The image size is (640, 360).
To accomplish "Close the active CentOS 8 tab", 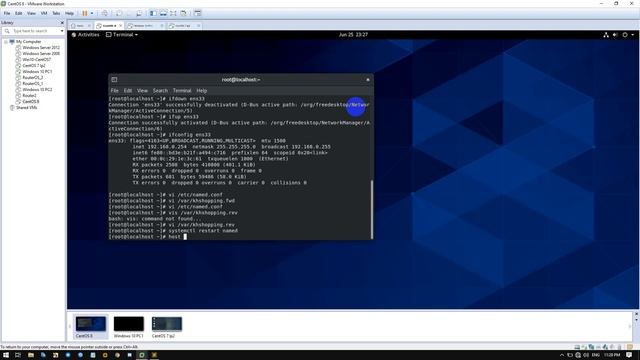I will click(x=121, y=25).
